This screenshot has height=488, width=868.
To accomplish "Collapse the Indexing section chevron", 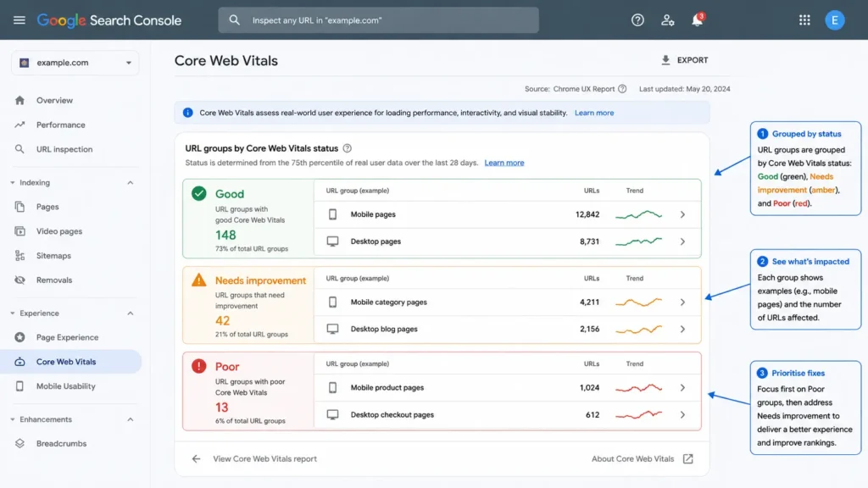I will pyautogui.click(x=130, y=183).
